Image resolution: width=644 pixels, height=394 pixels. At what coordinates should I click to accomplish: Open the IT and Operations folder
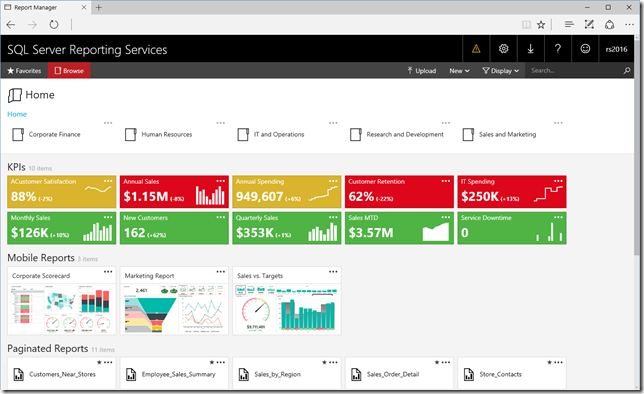[271, 134]
